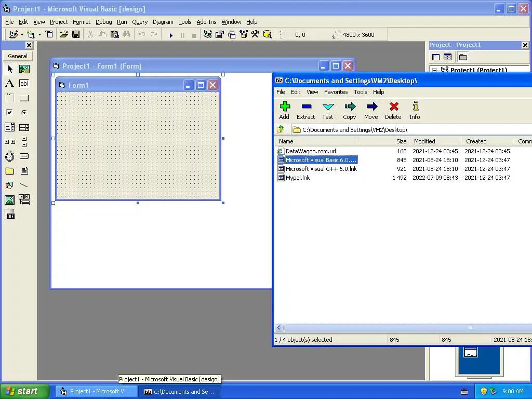Select the HScrollBar control in toolbox

(10, 142)
